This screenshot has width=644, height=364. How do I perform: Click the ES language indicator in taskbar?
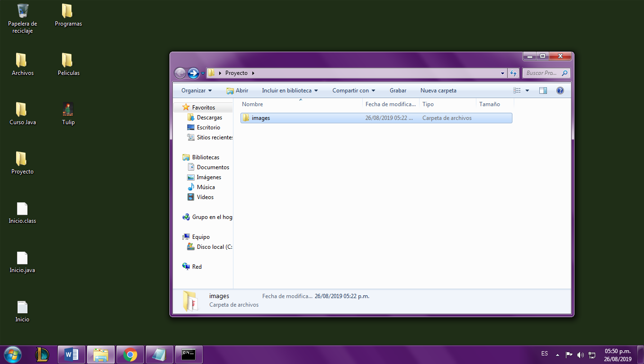point(545,354)
